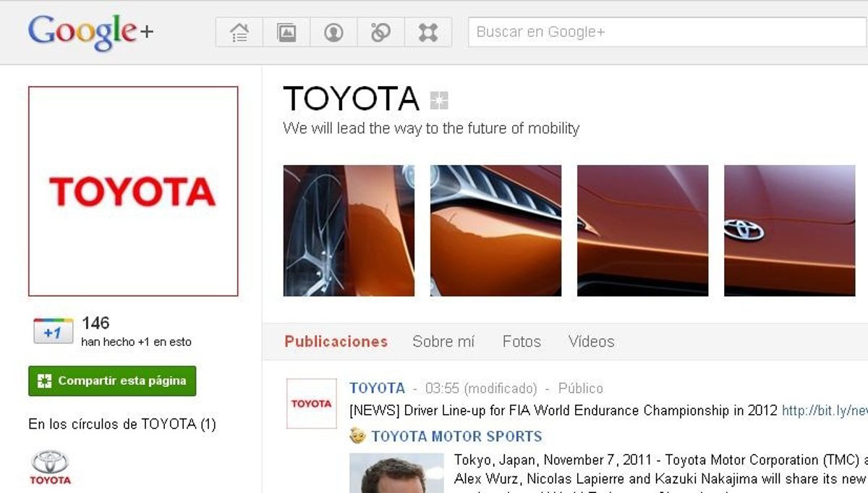The image size is (868, 493).
Task: Switch to the Sobre mí tab
Action: coord(443,342)
